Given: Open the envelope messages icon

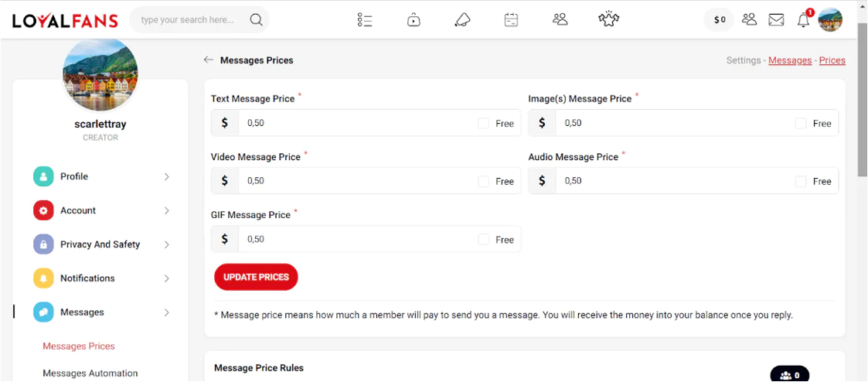Looking at the screenshot, I should pyautogui.click(x=776, y=20).
